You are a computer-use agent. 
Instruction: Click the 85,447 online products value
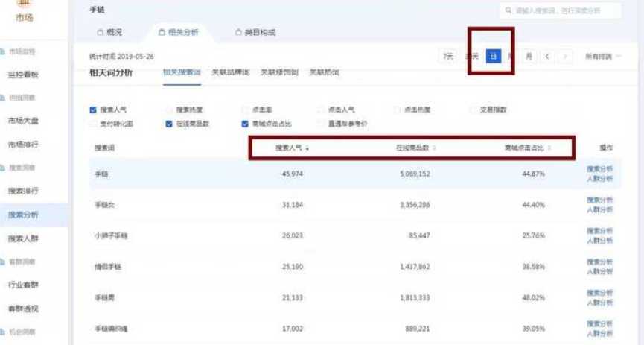click(419, 235)
